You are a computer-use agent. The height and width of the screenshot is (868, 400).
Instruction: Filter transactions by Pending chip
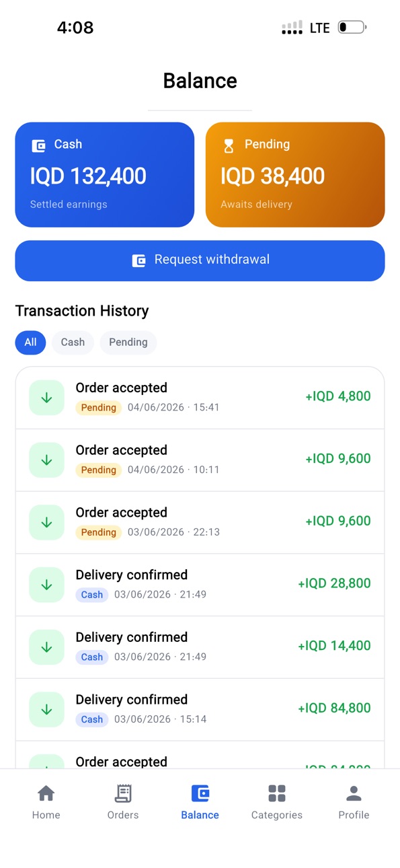click(128, 342)
